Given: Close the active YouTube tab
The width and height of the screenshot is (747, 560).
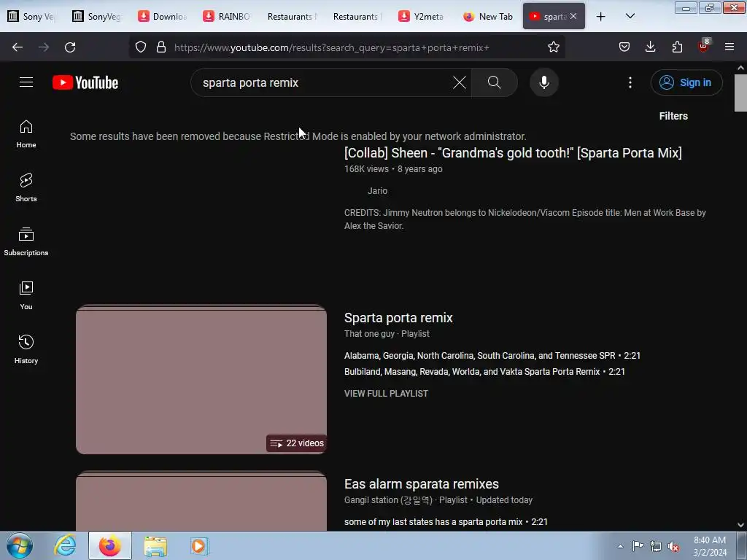Looking at the screenshot, I should [573, 16].
